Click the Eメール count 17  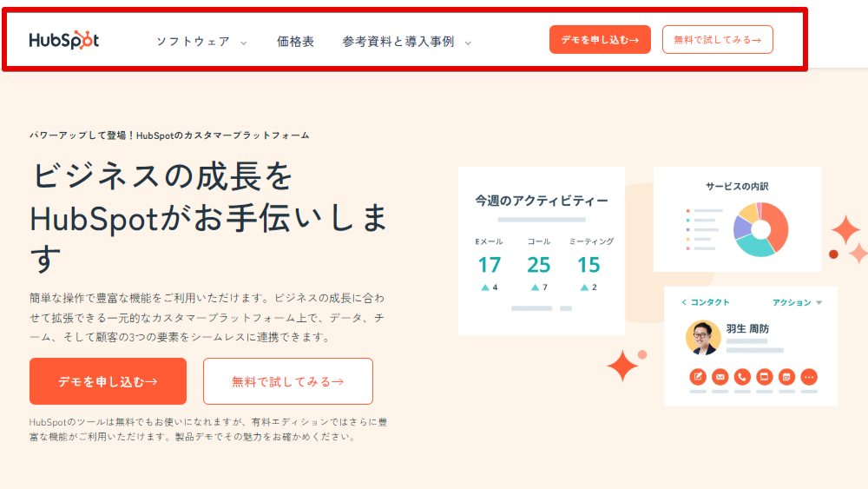pos(490,265)
